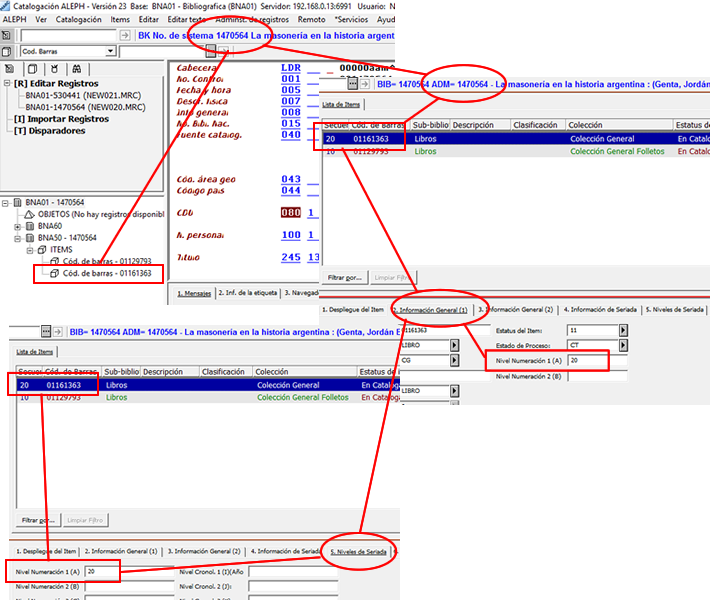Screen dimensions: 720x600
Task: Open the Ver menu
Action: [41, 19]
